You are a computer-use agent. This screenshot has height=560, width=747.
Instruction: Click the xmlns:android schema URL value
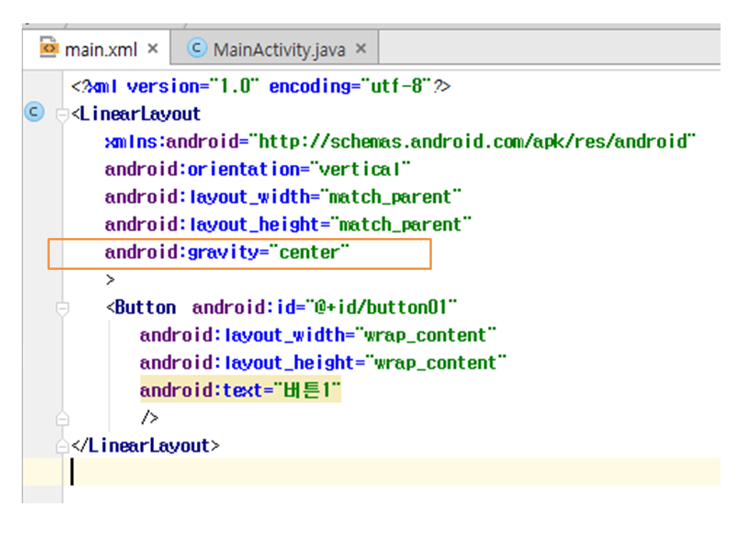[x=476, y=142]
